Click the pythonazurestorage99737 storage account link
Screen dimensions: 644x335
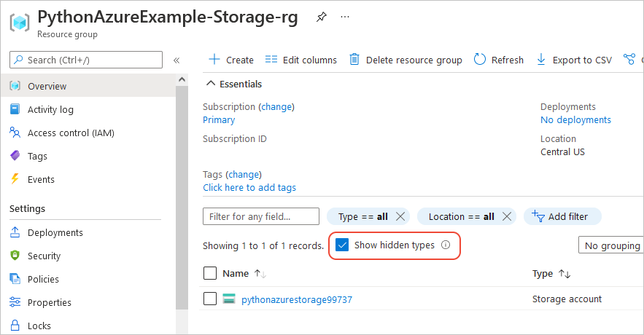click(x=296, y=299)
